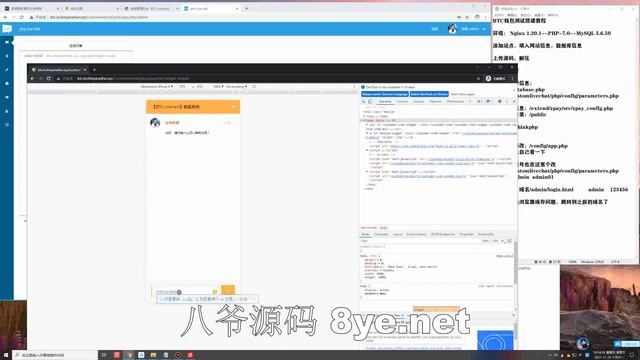Switch to the Performance tab in DevTools
The image size is (640, 360).
point(455,101)
